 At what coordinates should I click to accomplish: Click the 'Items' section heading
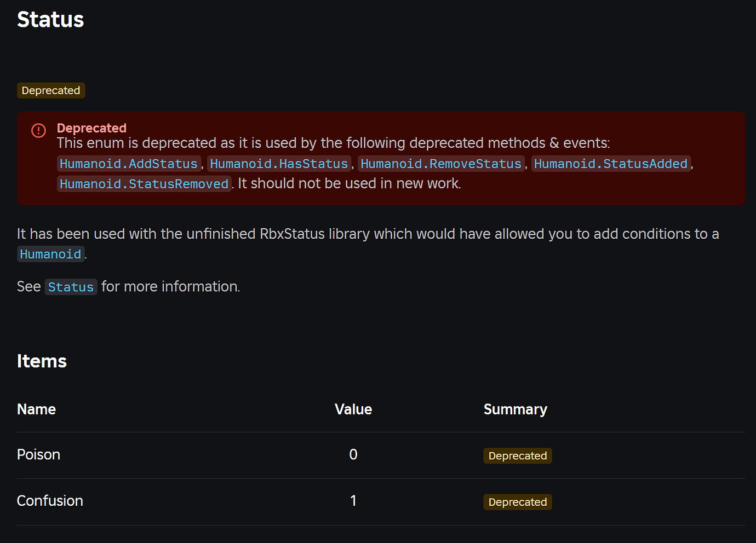[x=42, y=361]
